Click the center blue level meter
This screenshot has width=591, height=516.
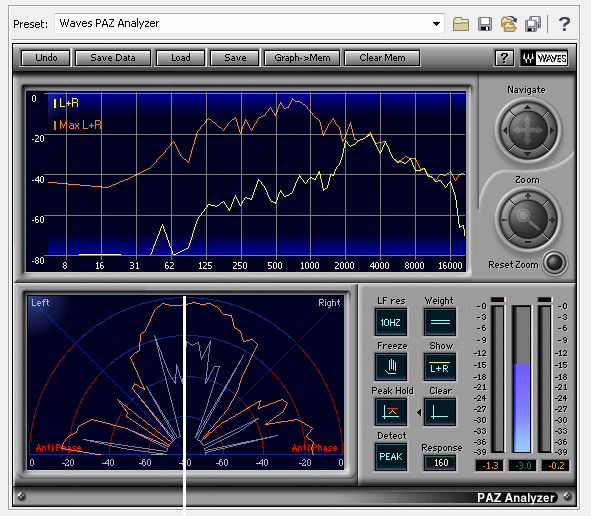[522, 379]
